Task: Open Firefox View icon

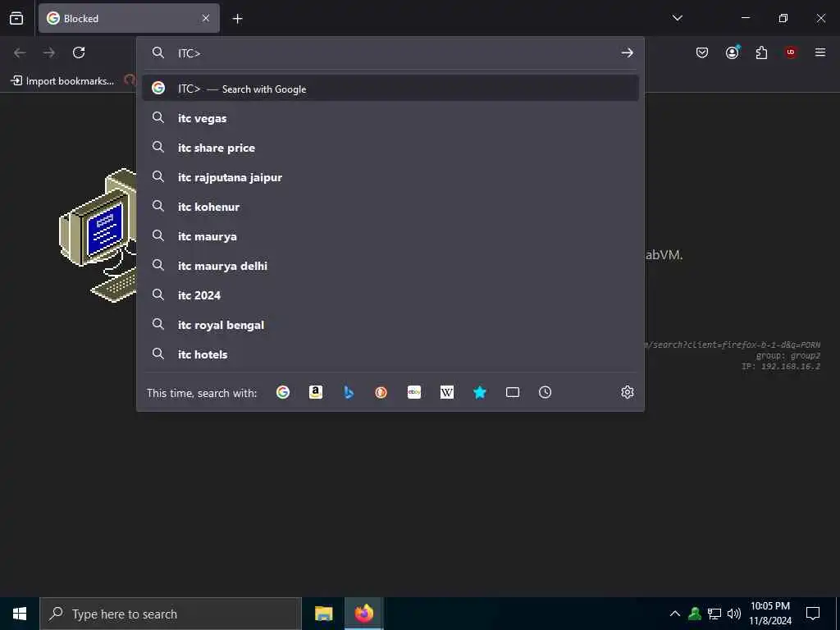Action: pyautogui.click(x=16, y=18)
